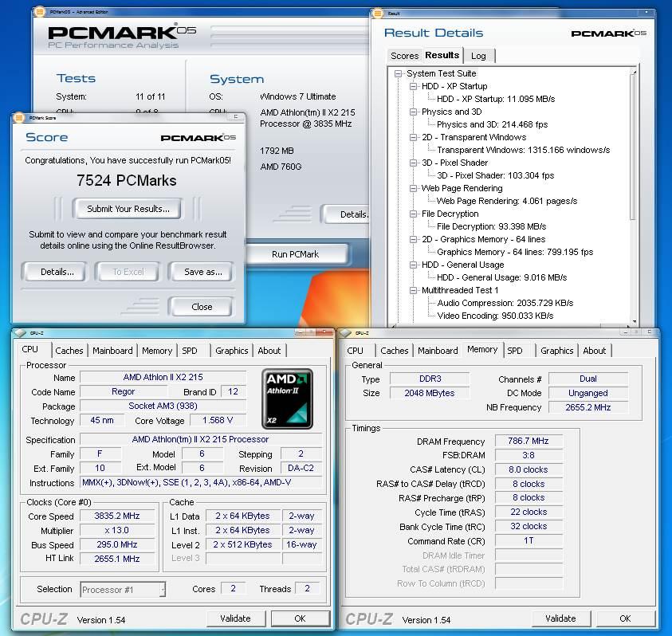The width and height of the screenshot is (672, 636).
Task: Click the PCMark Score window title icon
Action: [18, 117]
